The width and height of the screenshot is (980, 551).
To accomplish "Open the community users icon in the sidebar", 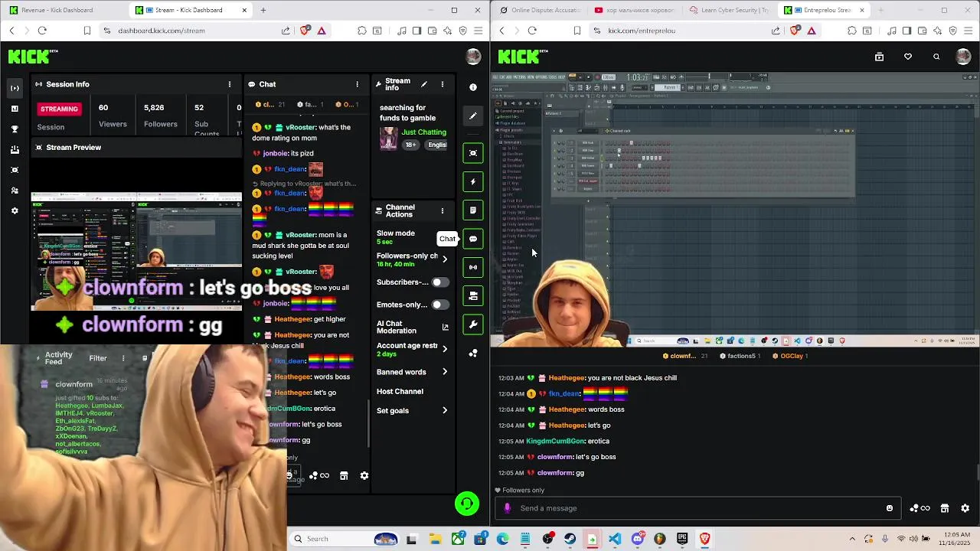I will 15,190.
